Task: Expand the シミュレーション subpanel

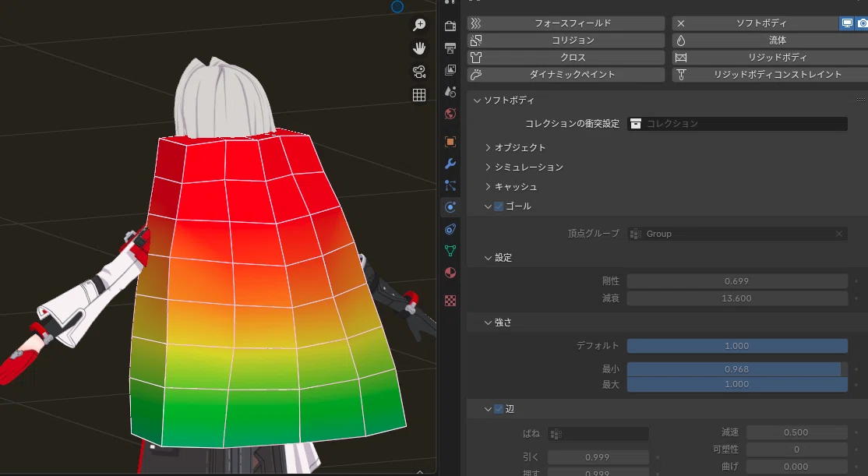Action: (x=488, y=167)
